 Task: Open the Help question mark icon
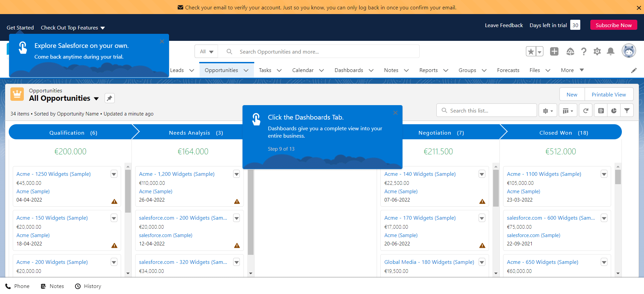(584, 52)
